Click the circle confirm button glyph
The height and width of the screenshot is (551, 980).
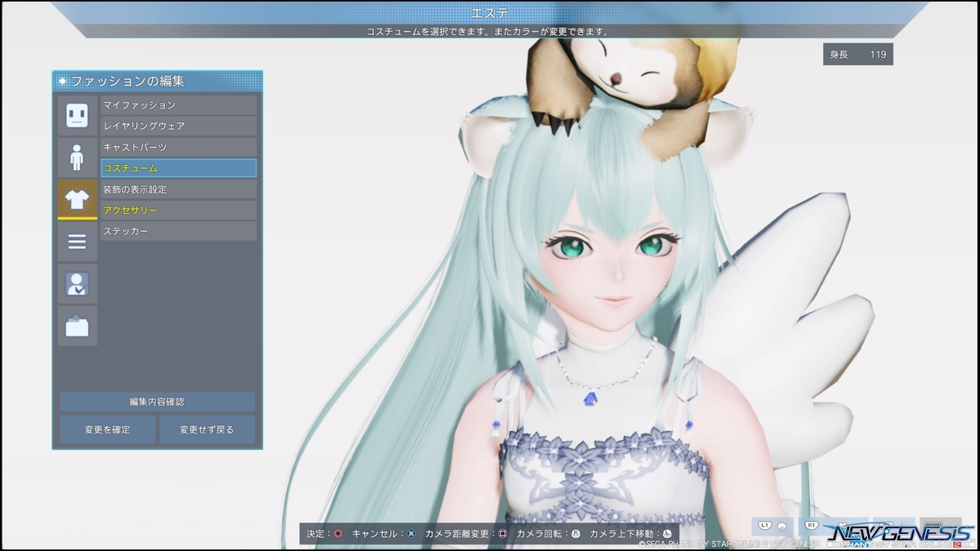tap(337, 534)
